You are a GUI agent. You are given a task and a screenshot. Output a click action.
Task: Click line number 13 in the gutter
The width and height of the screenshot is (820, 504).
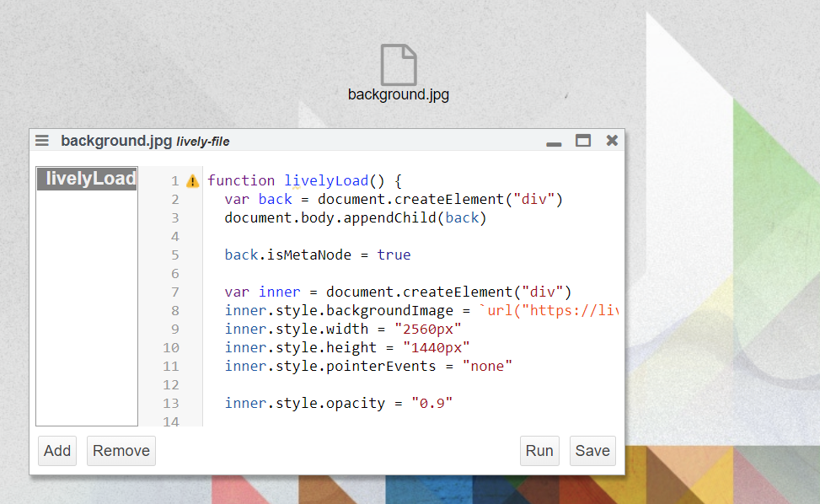pyautogui.click(x=171, y=404)
